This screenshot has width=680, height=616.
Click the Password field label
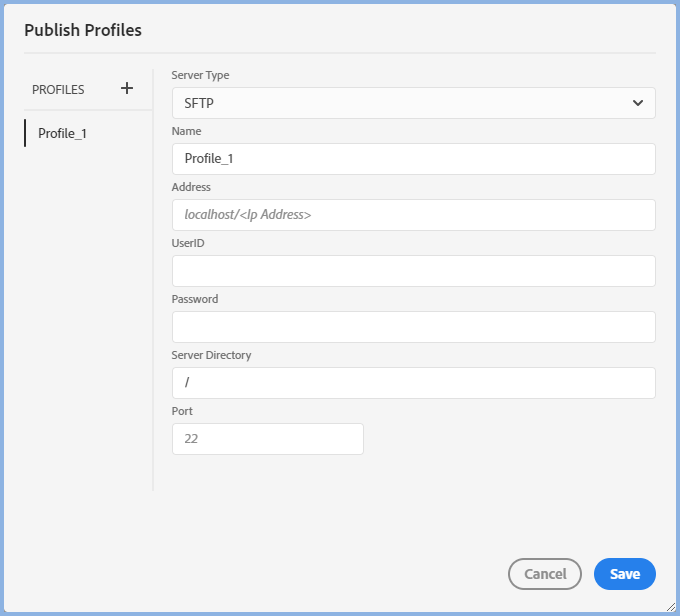[195, 299]
